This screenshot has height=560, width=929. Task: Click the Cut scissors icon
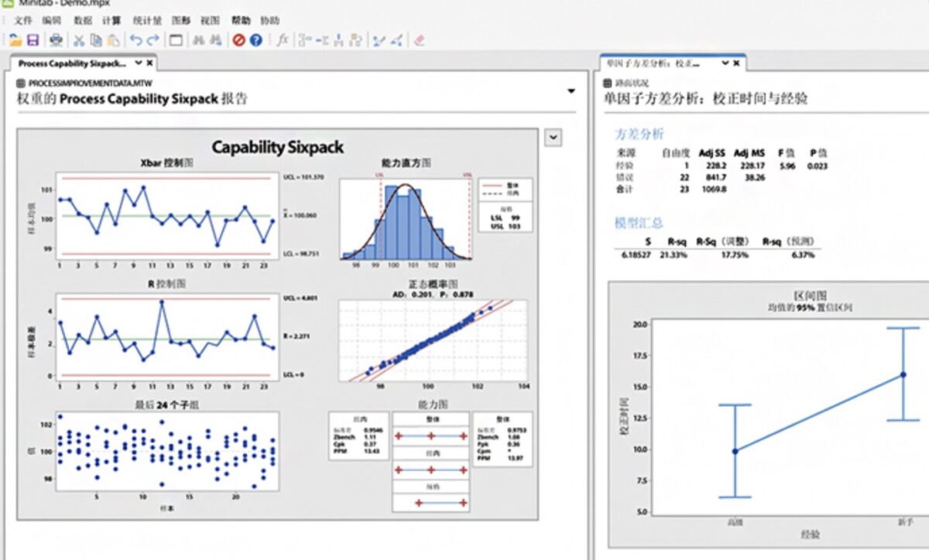pyautogui.click(x=79, y=40)
